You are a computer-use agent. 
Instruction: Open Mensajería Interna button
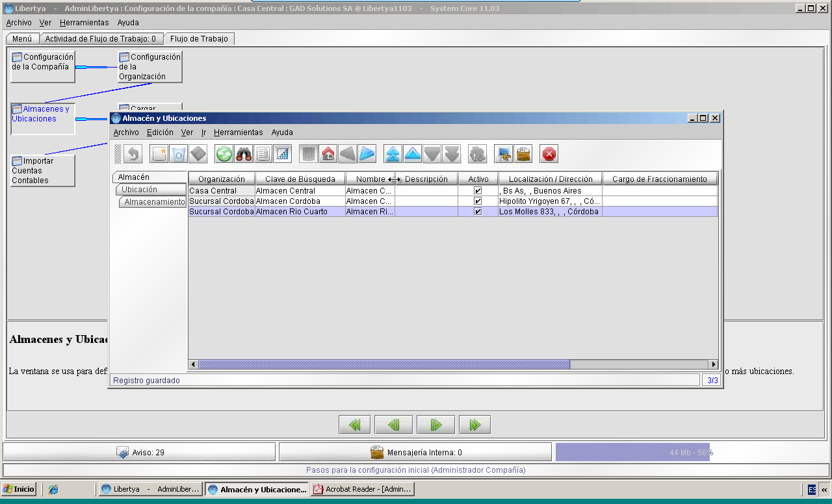[415, 452]
